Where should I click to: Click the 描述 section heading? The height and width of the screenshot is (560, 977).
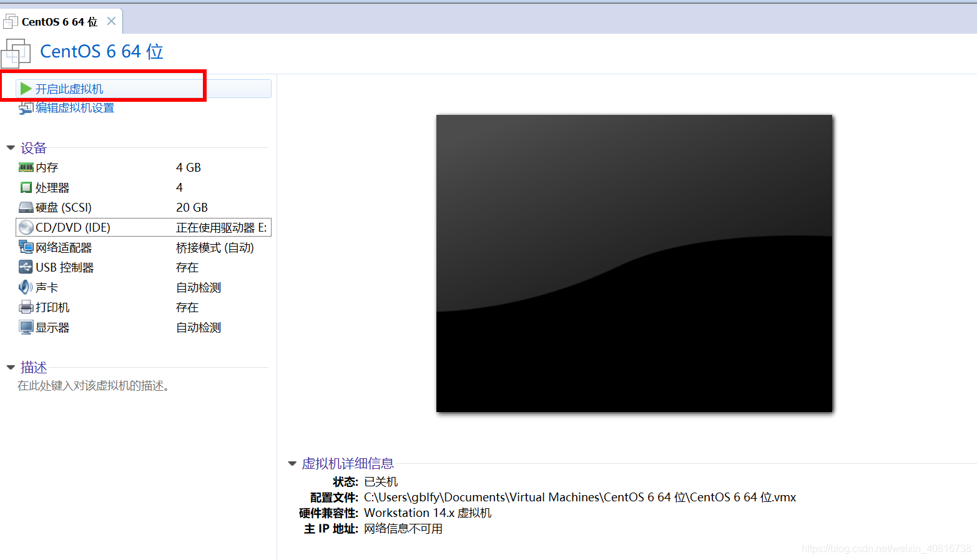[34, 368]
